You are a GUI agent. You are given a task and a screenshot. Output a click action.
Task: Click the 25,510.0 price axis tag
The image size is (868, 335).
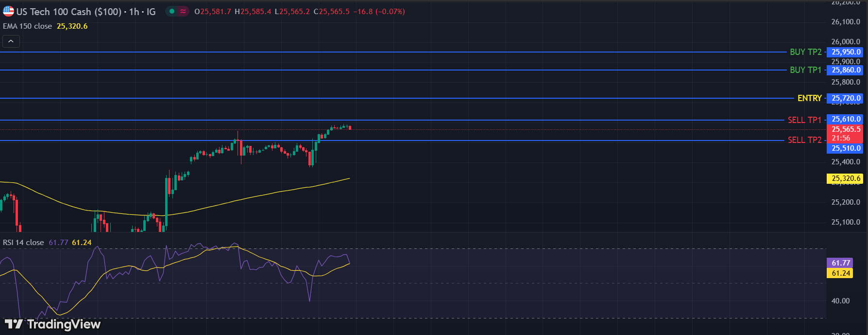(846, 148)
